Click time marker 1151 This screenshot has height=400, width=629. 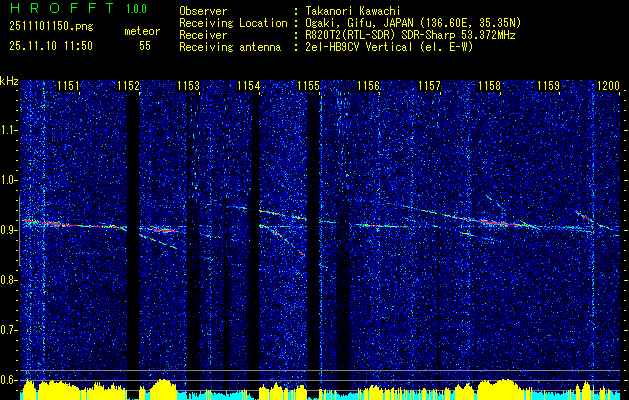[x=68, y=86]
